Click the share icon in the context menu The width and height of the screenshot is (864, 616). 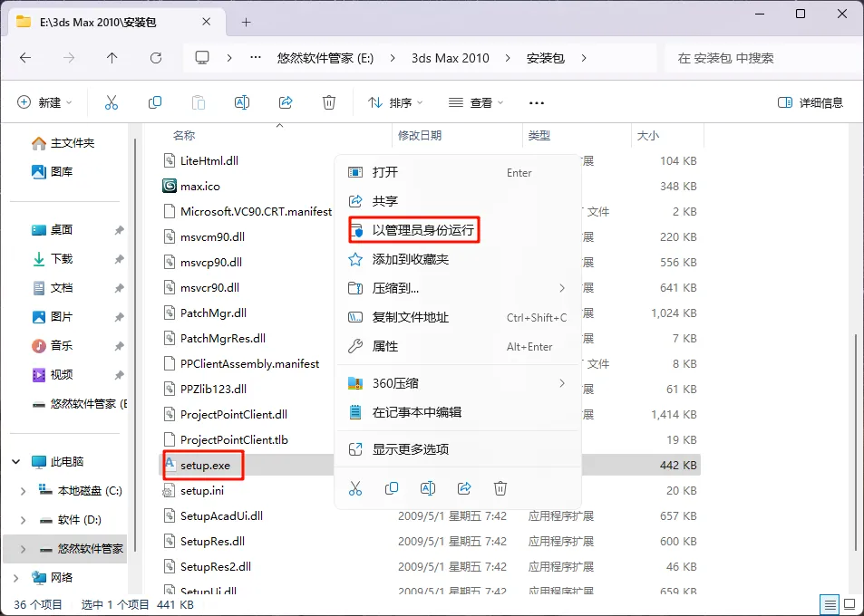click(464, 488)
